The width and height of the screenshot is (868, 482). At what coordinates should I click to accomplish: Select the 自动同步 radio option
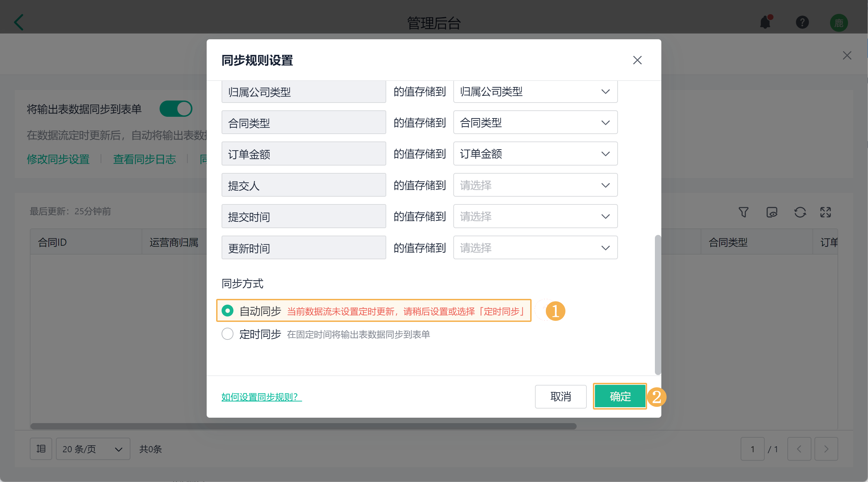(x=227, y=310)
